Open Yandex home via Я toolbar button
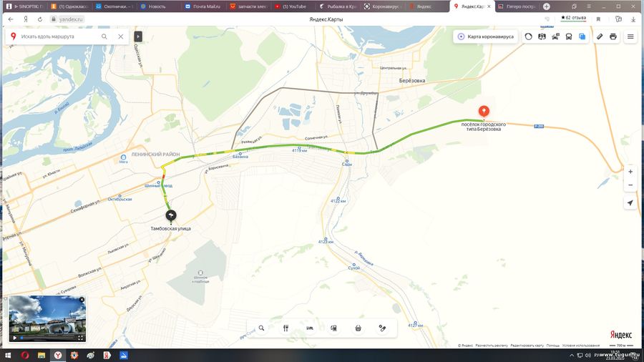The height and width of the screenshot is (362, 644). 26,19
